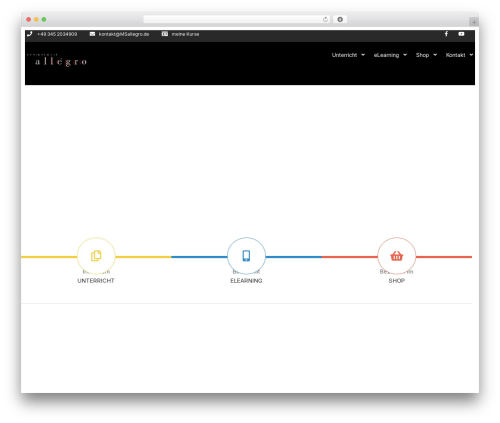Click the phone icon in top bar
500x423 pixels.
tap(30, 34)
